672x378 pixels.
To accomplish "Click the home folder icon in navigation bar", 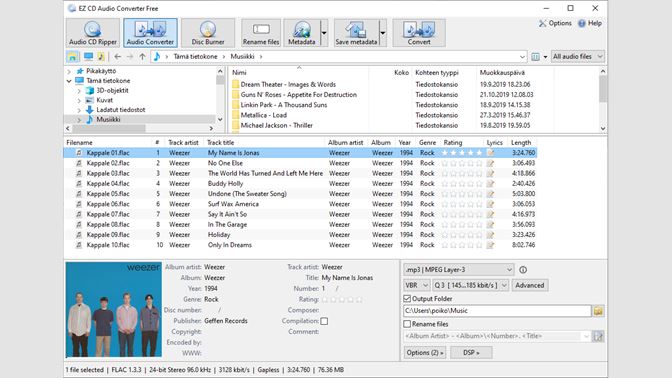I will (72, 57).
